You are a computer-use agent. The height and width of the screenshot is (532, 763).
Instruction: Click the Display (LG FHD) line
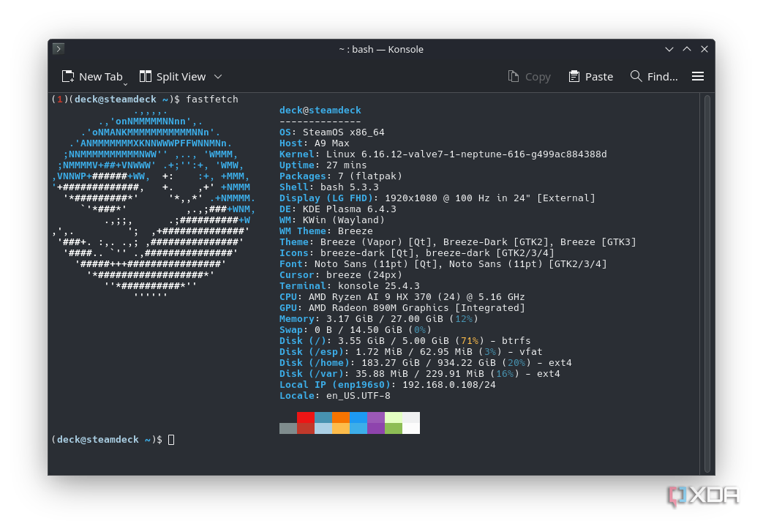pyautogui.click(x=437, y=198)
